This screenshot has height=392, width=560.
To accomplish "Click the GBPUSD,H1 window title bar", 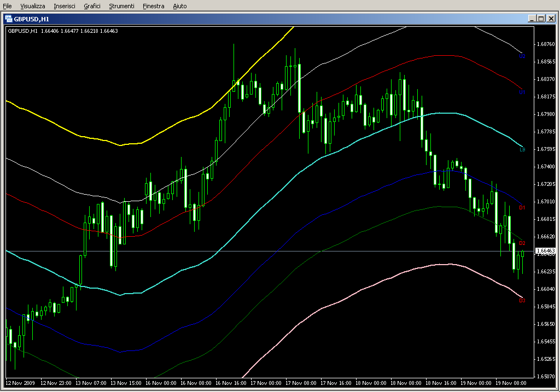I will 280,19.
